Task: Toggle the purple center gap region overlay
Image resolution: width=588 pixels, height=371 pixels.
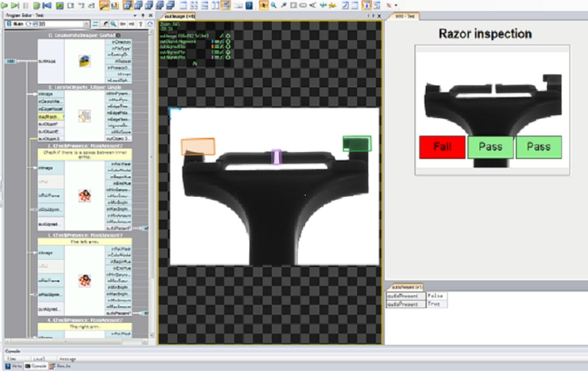Action: pos(276,157)
